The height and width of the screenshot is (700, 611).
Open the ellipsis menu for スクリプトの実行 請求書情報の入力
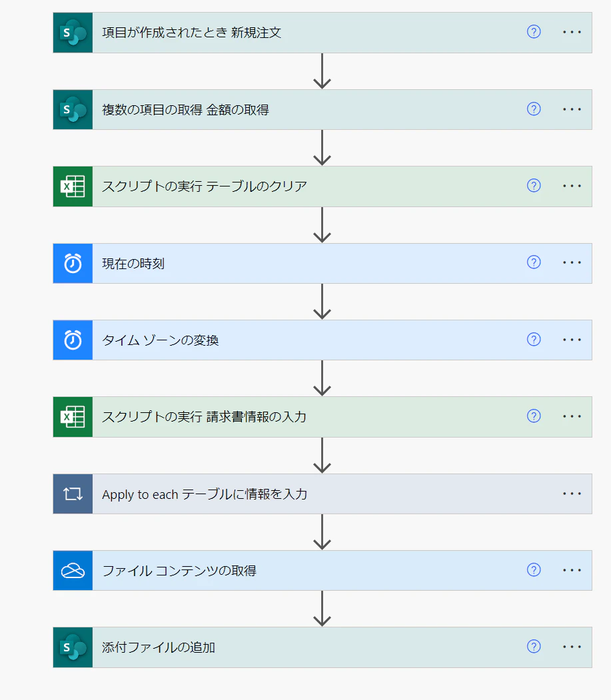click(x=572, y=416)
